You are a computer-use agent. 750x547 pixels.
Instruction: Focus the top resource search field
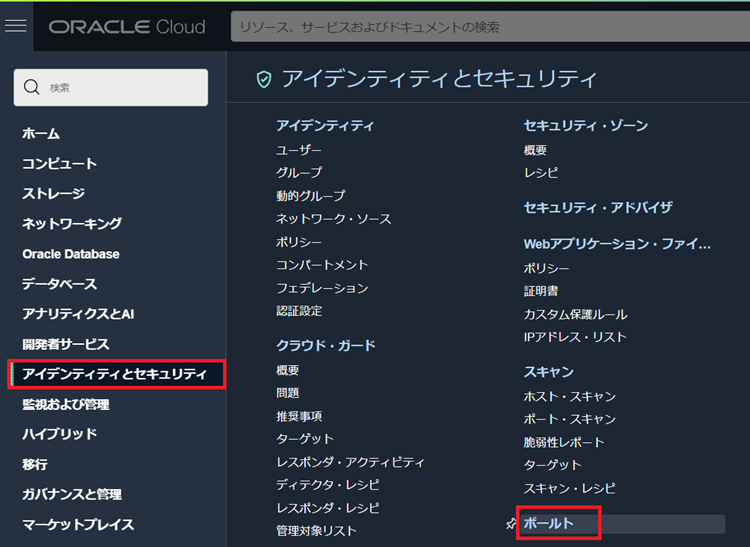490,27
